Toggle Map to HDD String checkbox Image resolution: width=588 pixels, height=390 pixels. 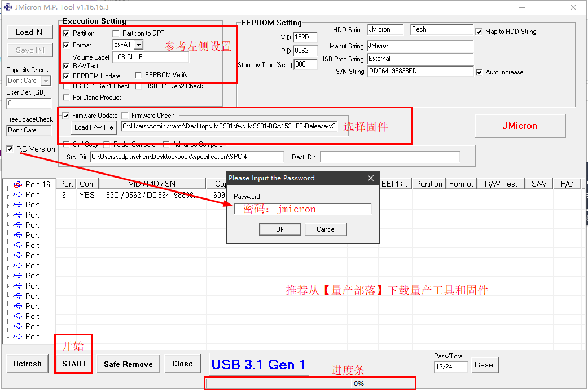click(479, 32)
